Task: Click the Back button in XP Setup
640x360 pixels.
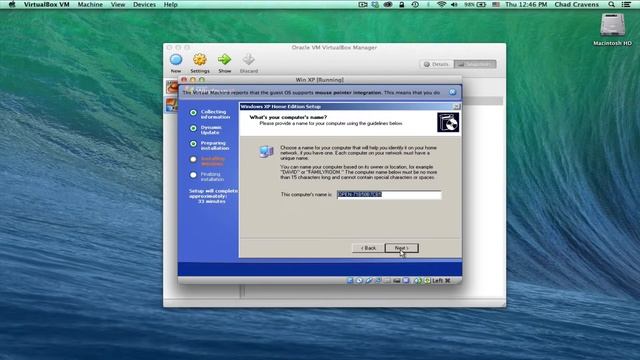Action: [368, 248]
